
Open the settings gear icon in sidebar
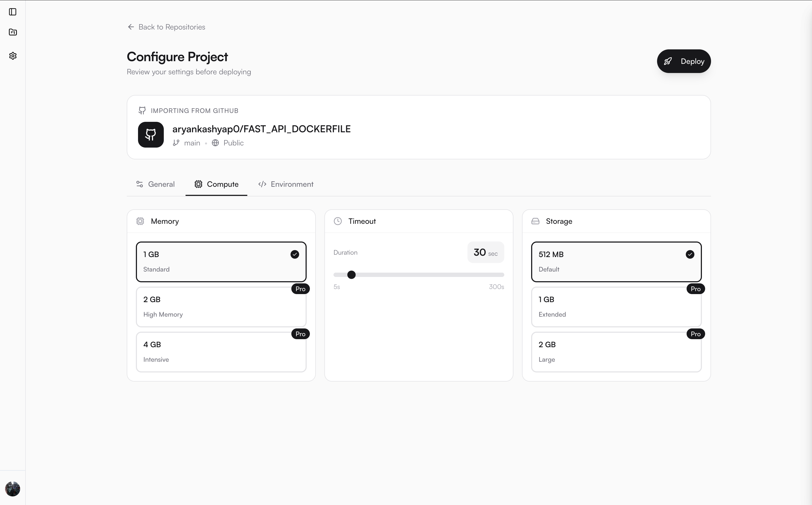coord(13,56)
